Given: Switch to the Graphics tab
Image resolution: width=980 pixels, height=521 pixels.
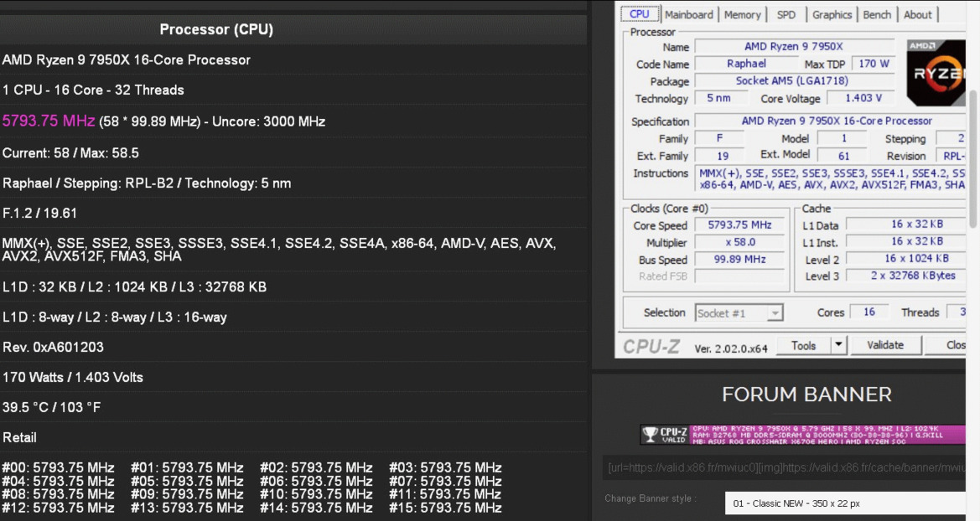Looking at the screenshot, I should click(832, 14).
